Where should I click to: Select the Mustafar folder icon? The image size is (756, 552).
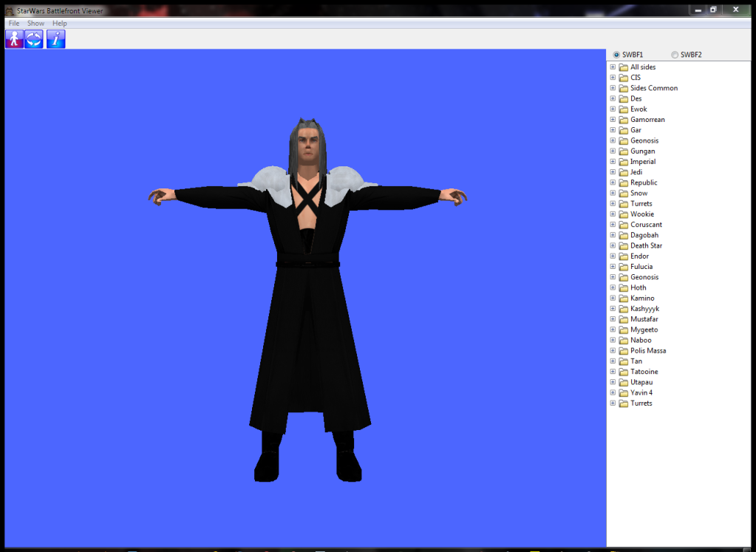point(624,320)
